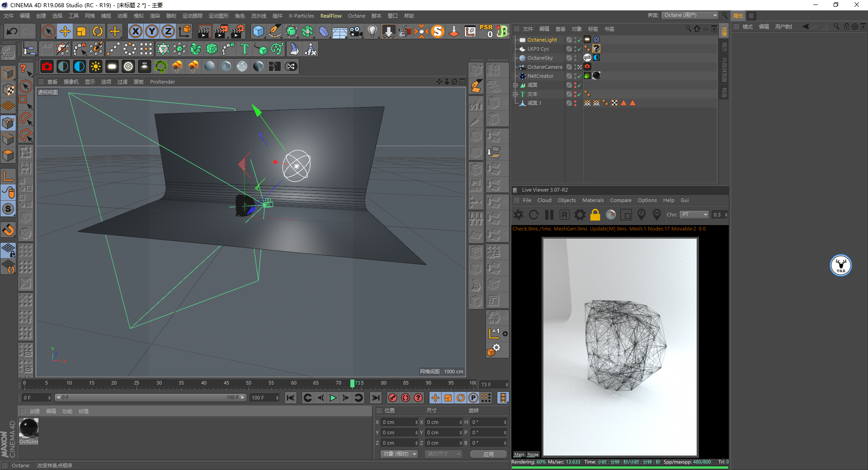Click the focus picker pin icon
This screenshot has height=470, width=868.
coord(642,215)
